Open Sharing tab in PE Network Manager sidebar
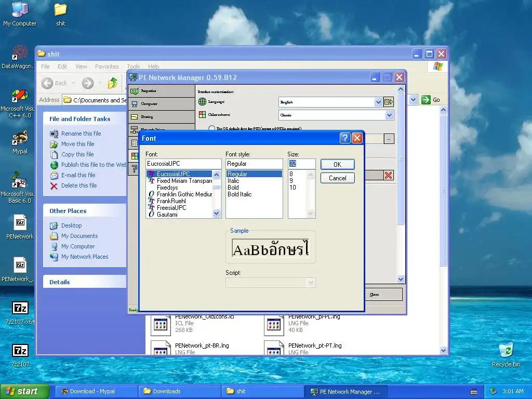This screenshot has width=532, height=399. (x=162, y=117)
